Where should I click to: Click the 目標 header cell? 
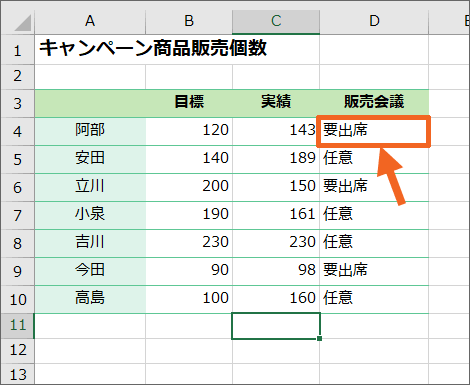(x=189, y=103)
